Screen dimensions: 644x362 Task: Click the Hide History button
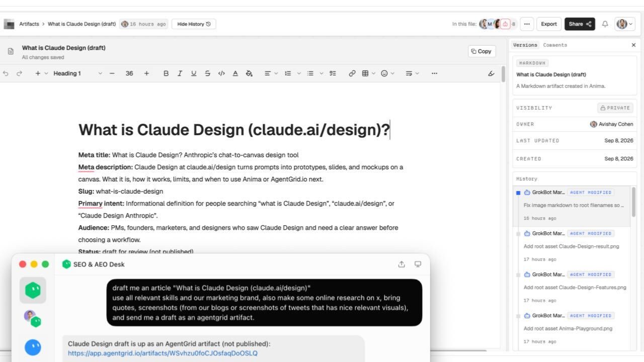(194, 24)
